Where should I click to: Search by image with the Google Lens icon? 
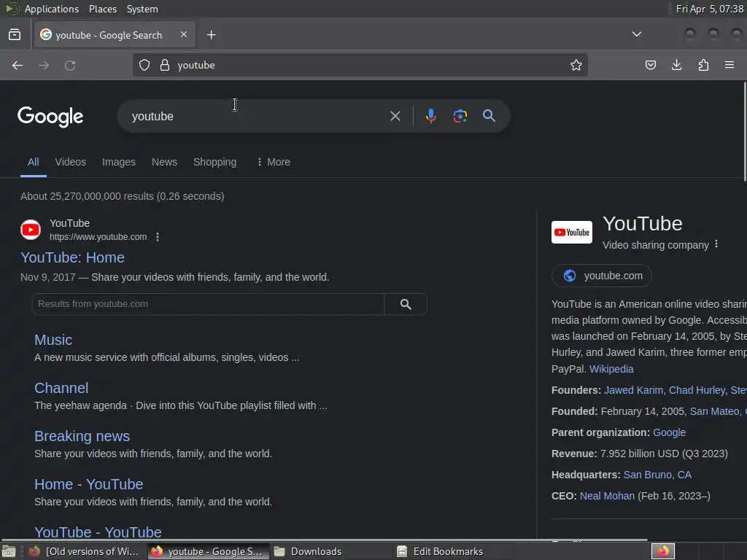point(460,116)
